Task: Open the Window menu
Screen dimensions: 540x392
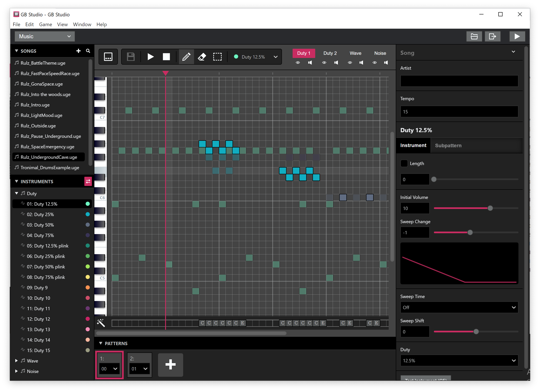Action: 82,24
